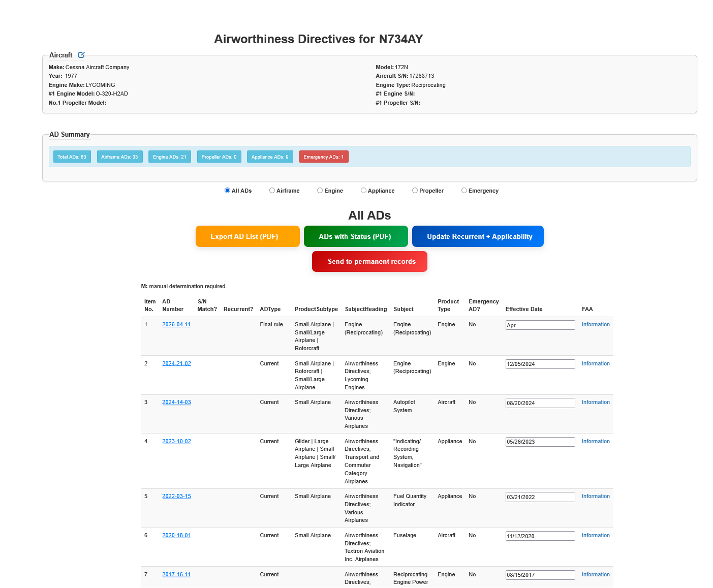Open FAA Information link for AD 2024-14-03
Viewport: 713px width, 588px height.
596,402
